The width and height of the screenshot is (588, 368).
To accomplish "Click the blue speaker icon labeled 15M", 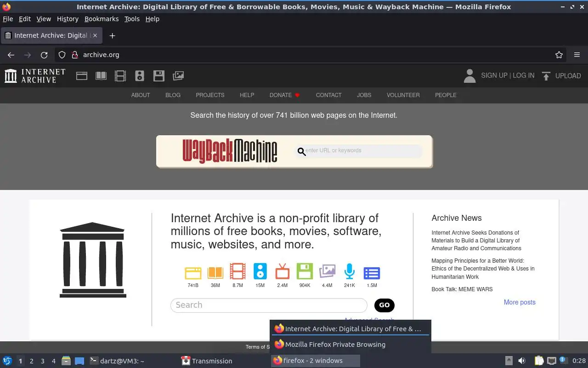I will [260, 271].
